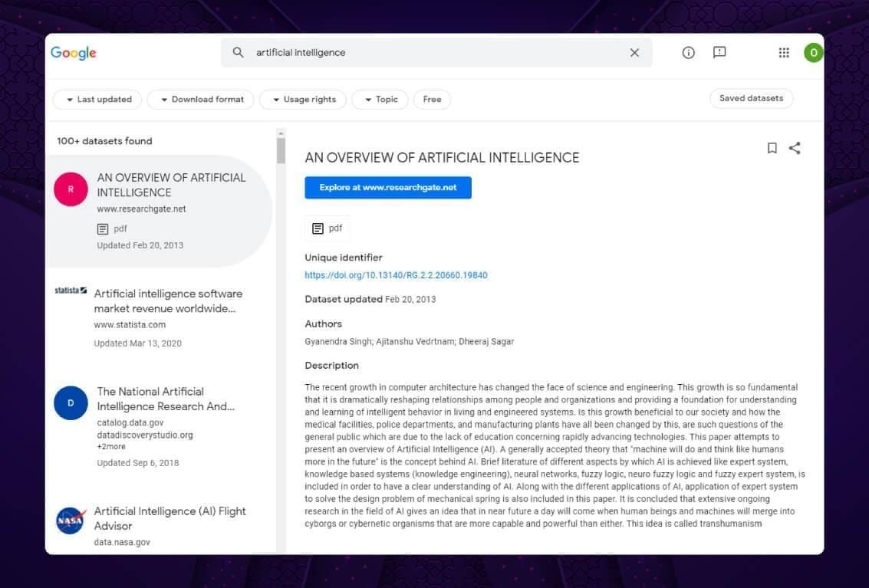The width and height of the screenshot is (869, 588).
Task: Click the search magnifier icon
Action: click(238, 52)
